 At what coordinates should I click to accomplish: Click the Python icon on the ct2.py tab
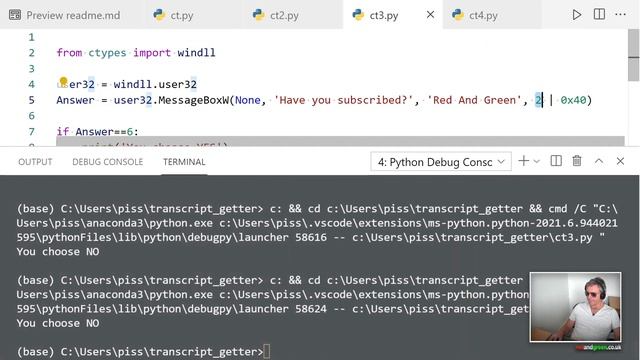(x=258, y=15)
